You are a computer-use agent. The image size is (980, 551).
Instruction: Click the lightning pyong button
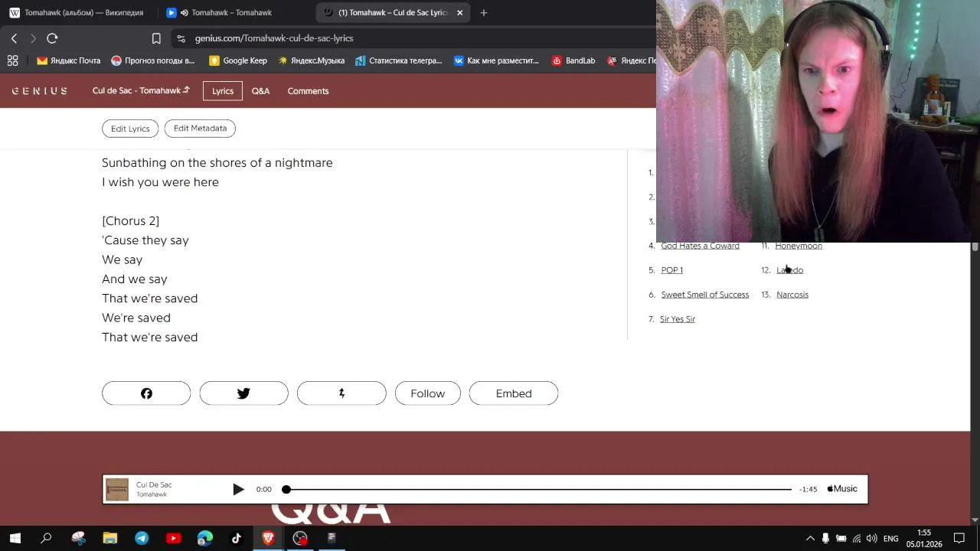[341, 393]
